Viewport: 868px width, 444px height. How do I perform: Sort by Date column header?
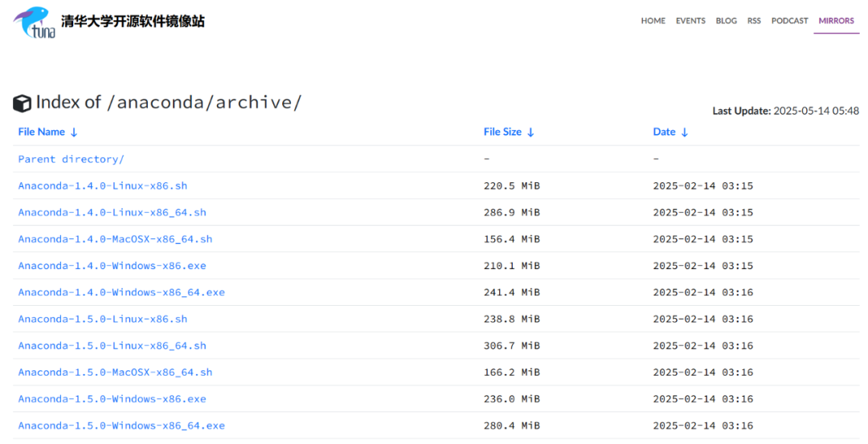[670, 132]
